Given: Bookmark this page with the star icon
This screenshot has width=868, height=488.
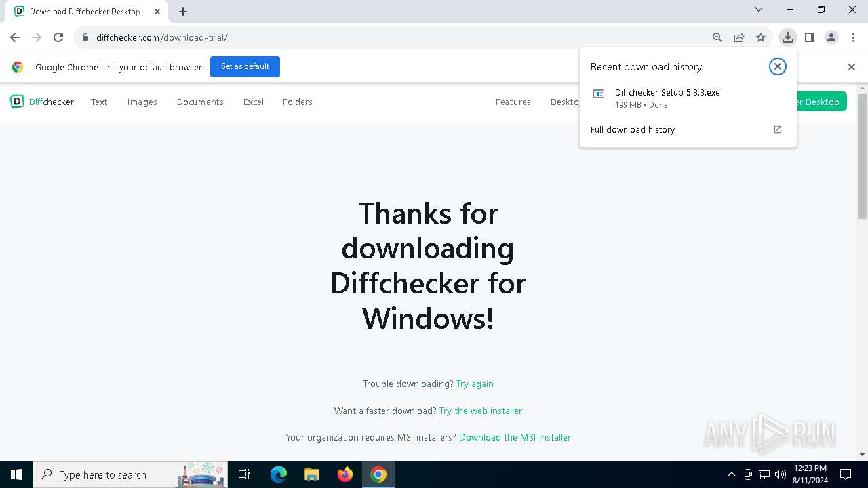Looking at the screenshot, I should click(761, 37).
